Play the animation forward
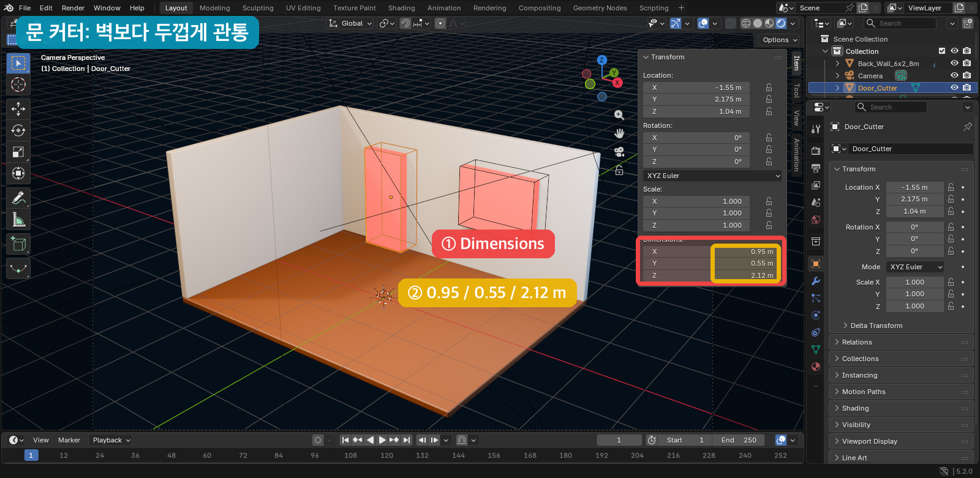 pos(382,440)
